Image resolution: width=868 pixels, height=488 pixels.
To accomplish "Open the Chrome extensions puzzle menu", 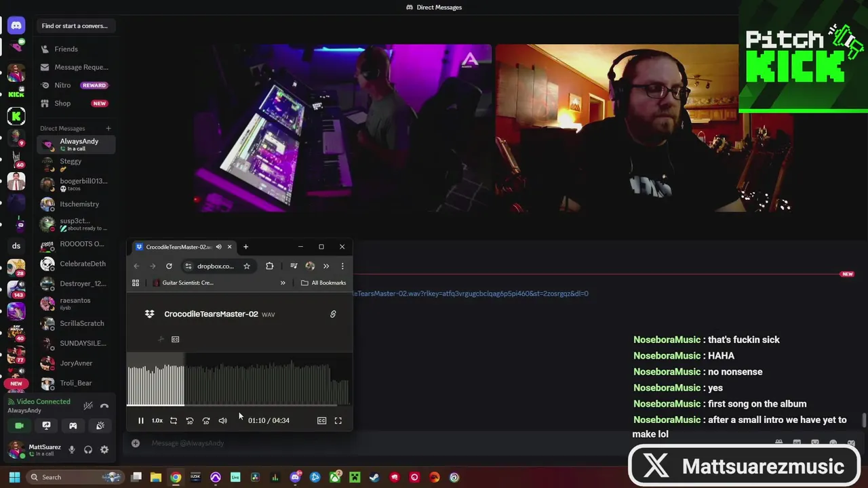I will (270, 266).
